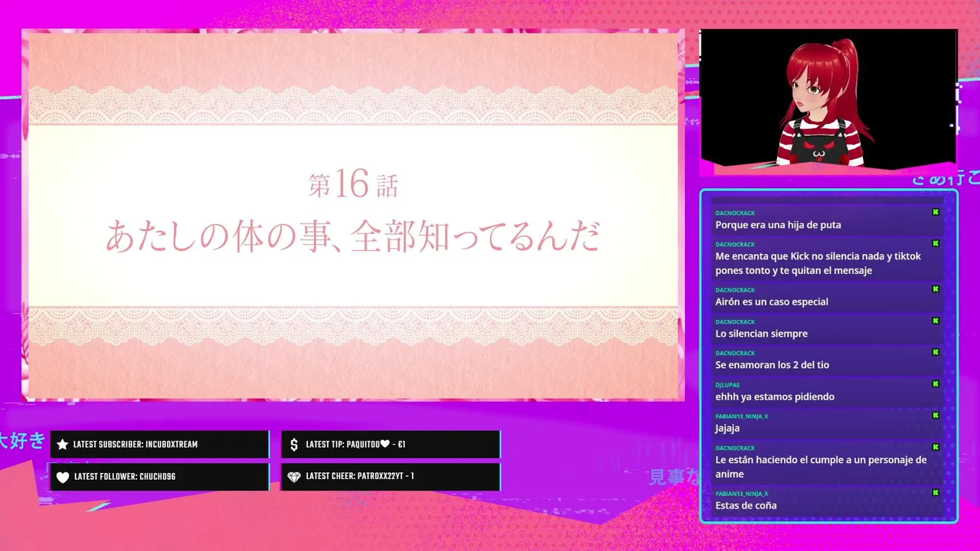Image resolution: width=980 pixels, height=551 pixels.
Task: Click FABIAN13_NINJA_X username above 'Estas de coña'
Action: click(x=742, y=494)
